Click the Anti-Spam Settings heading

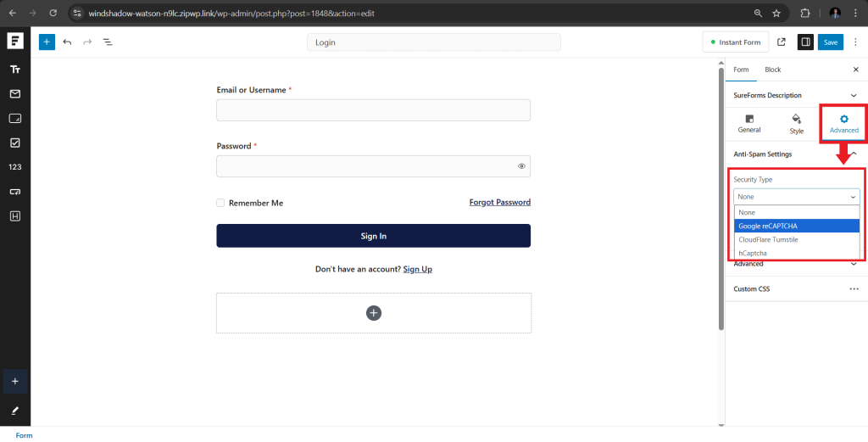(762, 154)
